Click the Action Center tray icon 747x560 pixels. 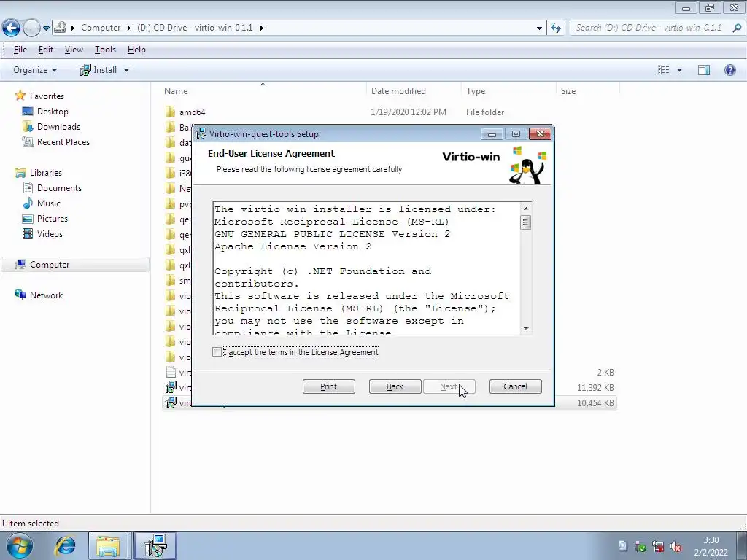pyautogui.click(x=622, y=546)
